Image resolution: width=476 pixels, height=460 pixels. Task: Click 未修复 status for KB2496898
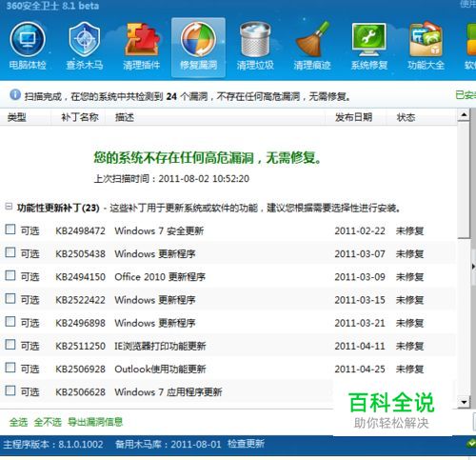(409, 323)
